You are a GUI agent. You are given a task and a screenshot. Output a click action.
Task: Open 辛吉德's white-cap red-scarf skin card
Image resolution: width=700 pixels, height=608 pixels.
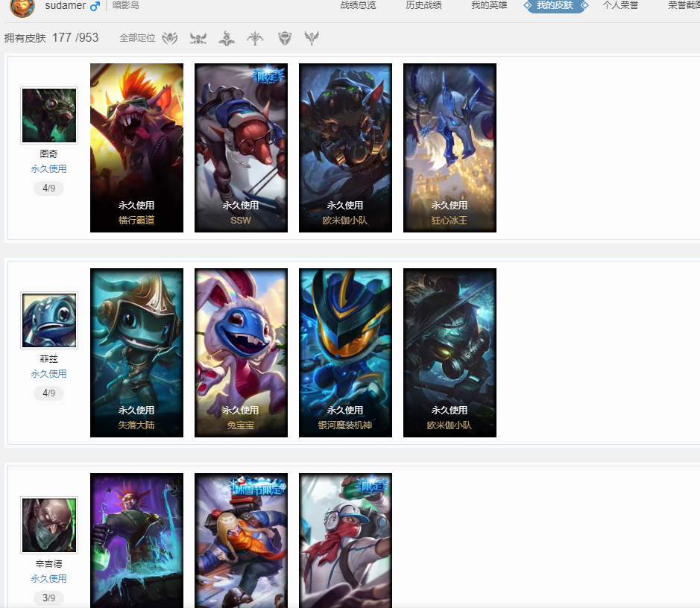(x=346, y=540)
